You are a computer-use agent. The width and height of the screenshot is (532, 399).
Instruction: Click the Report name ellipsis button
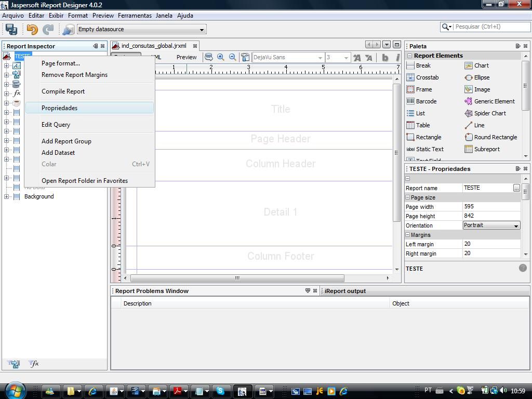[516, 188]
